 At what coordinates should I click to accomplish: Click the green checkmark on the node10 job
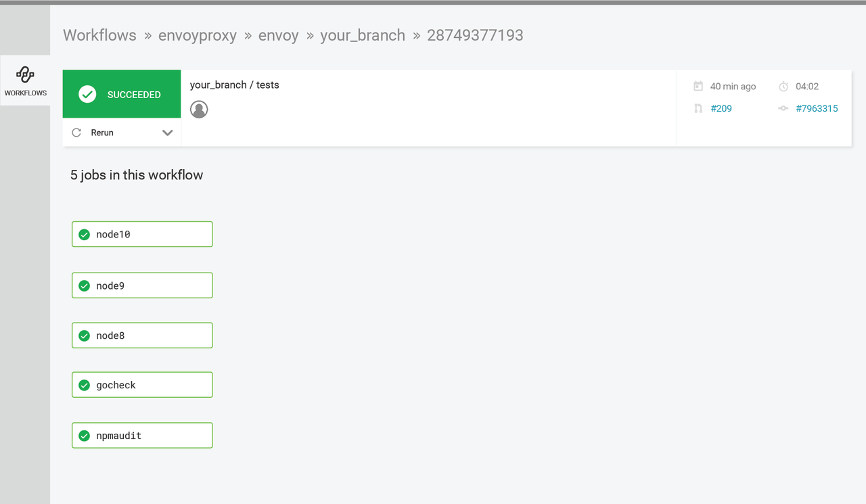tap(84, 234)
